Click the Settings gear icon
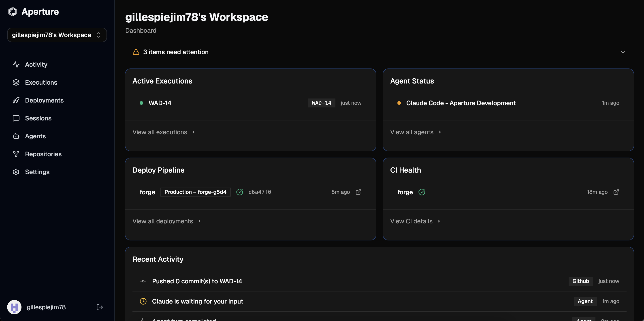Viewport: 644px width, 321px height. click(x=16, y=172)
